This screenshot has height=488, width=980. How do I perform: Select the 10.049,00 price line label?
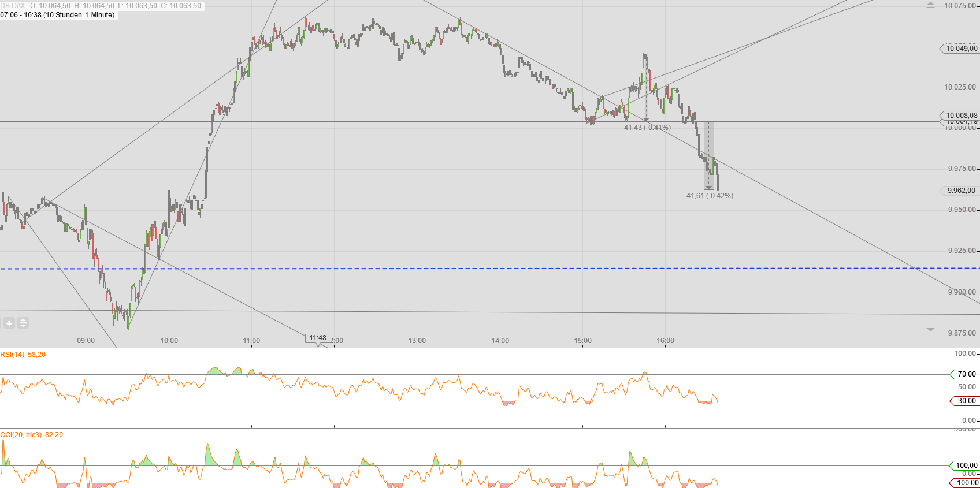click(960, 49)
